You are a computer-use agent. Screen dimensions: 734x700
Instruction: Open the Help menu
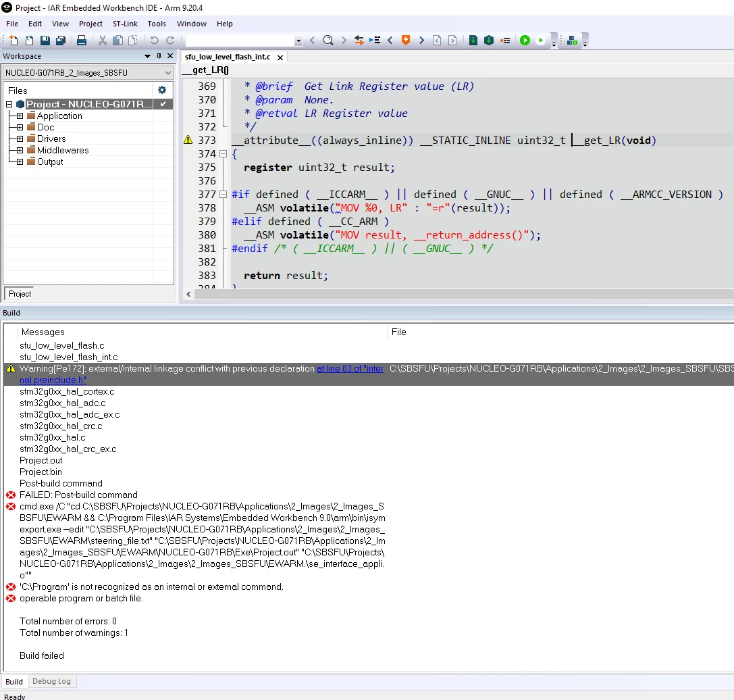point(225,24)
